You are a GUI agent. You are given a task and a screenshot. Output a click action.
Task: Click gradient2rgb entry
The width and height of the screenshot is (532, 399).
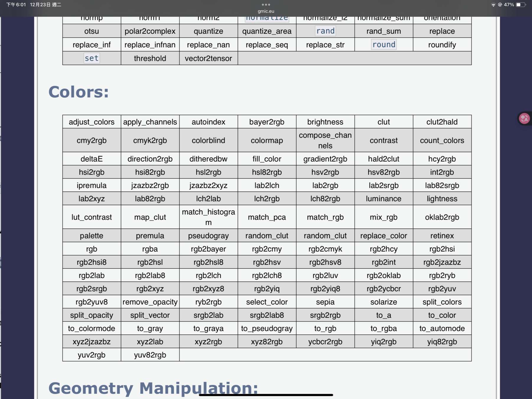point(325,159)
